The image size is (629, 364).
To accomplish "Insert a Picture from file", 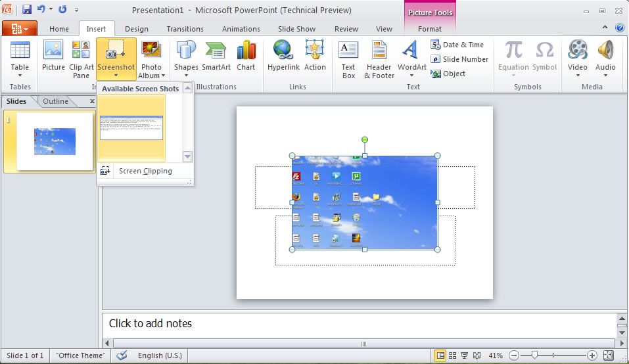I will (53, 56).
